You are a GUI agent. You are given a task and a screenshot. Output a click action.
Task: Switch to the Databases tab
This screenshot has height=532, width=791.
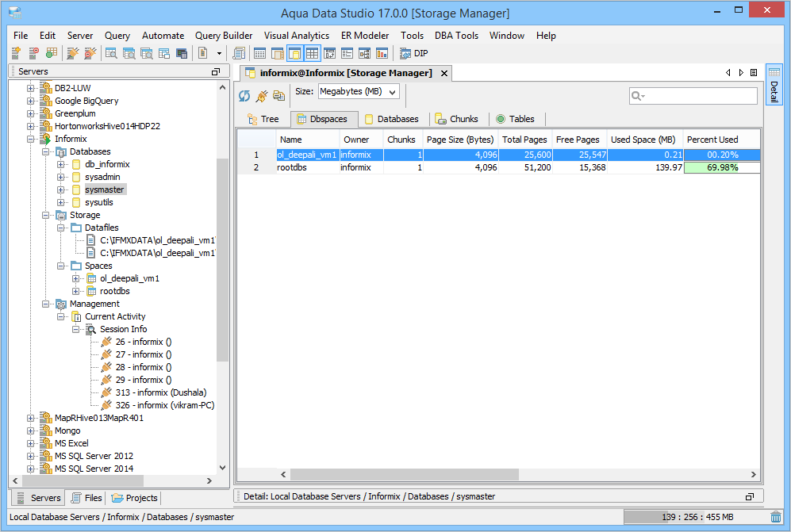click(x=392, y=119)
